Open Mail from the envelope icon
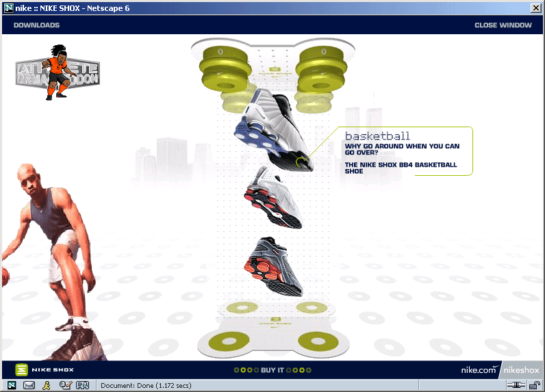 [x=29, y=385]
